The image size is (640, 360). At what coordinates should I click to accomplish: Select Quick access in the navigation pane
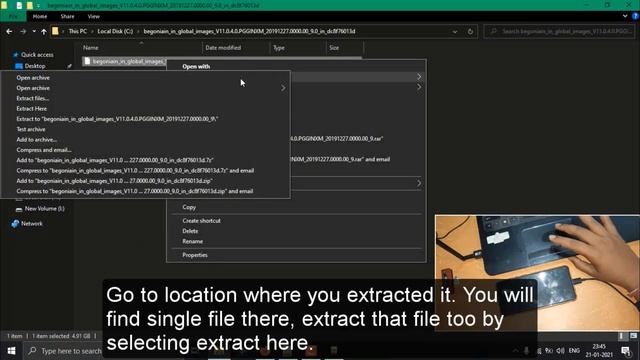click(x=37, y=55)
